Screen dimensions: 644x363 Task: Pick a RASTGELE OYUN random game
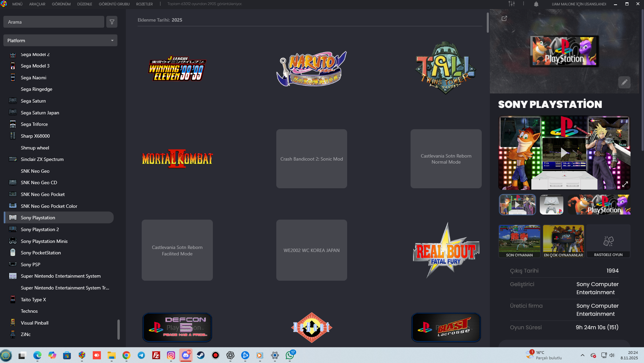point(608,241)
